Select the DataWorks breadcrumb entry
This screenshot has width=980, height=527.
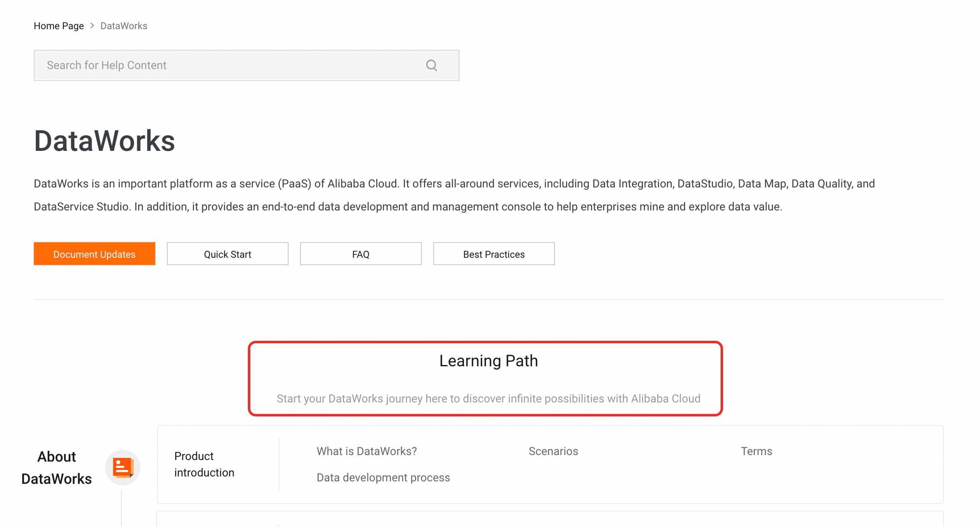[x=123, y=25]
